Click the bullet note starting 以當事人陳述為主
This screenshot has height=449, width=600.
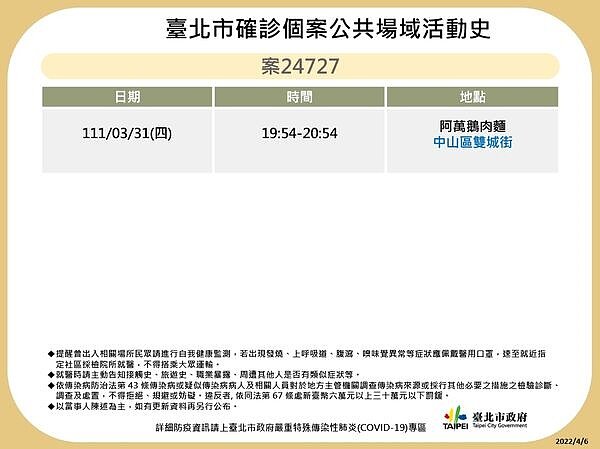[143, 406]
